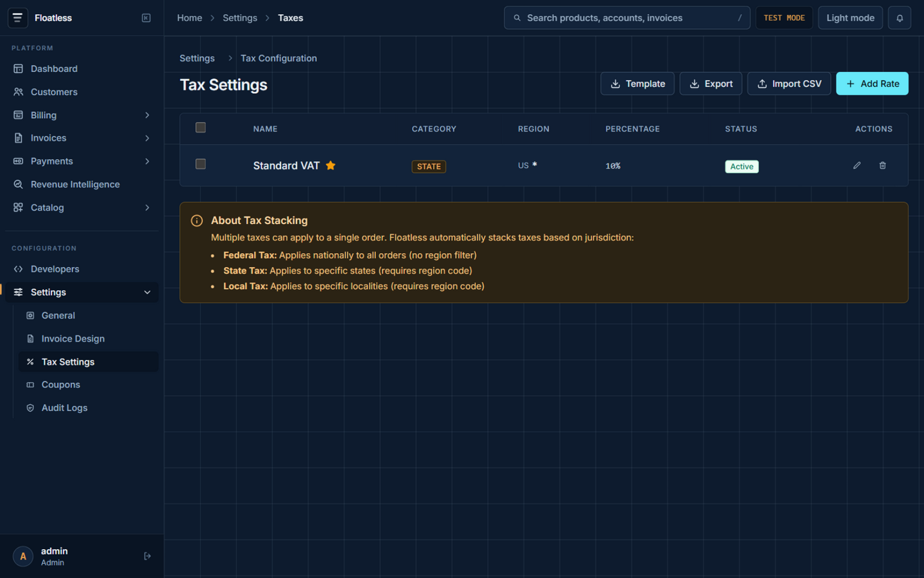
Task: Open notifications bell icon
Action: point(900,18)
